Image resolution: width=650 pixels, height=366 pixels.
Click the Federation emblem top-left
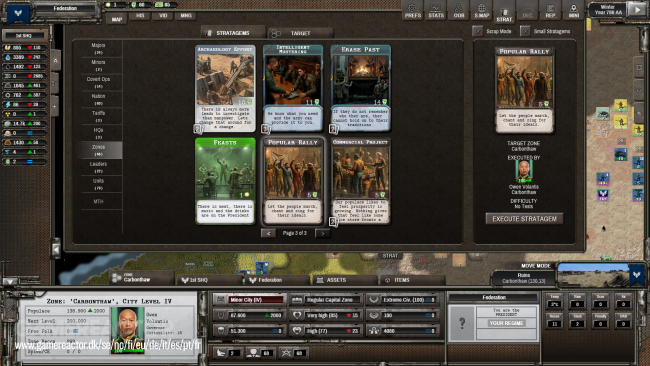coord(18,13)
